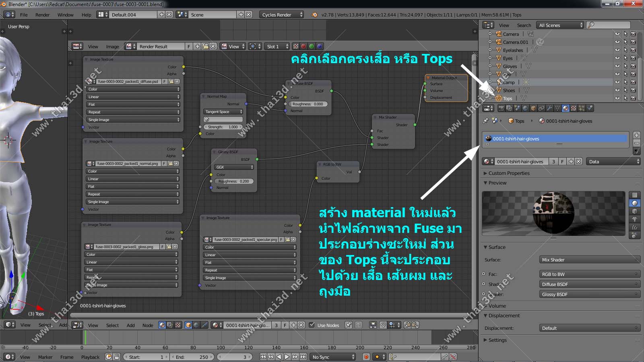Screen dimensions: 644x362
Task: Select sphere preview type for material
Action: point(634,203)
